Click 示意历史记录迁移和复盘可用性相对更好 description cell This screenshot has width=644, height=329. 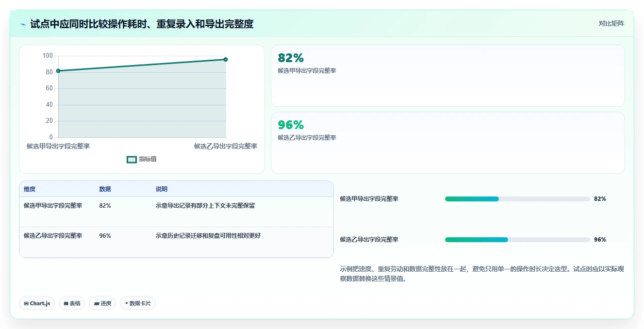pos(208,236)
